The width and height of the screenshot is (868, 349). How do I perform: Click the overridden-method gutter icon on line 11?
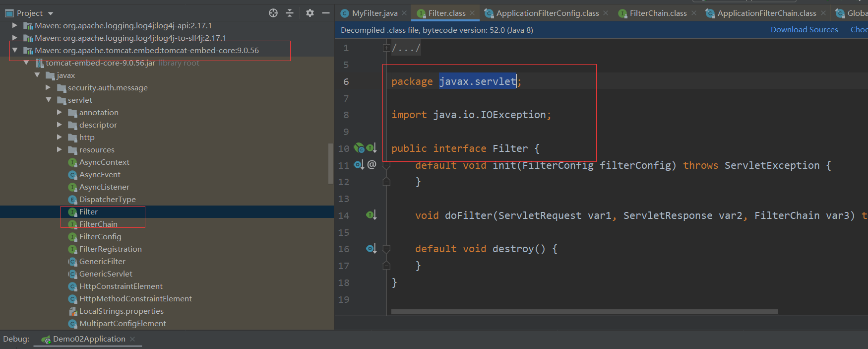click(x=359, y=164)
